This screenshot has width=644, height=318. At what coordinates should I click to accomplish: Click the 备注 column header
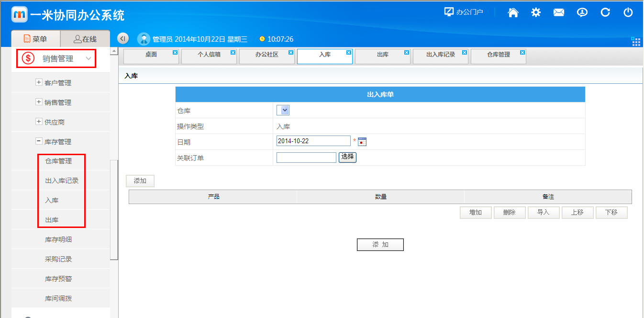548,197
